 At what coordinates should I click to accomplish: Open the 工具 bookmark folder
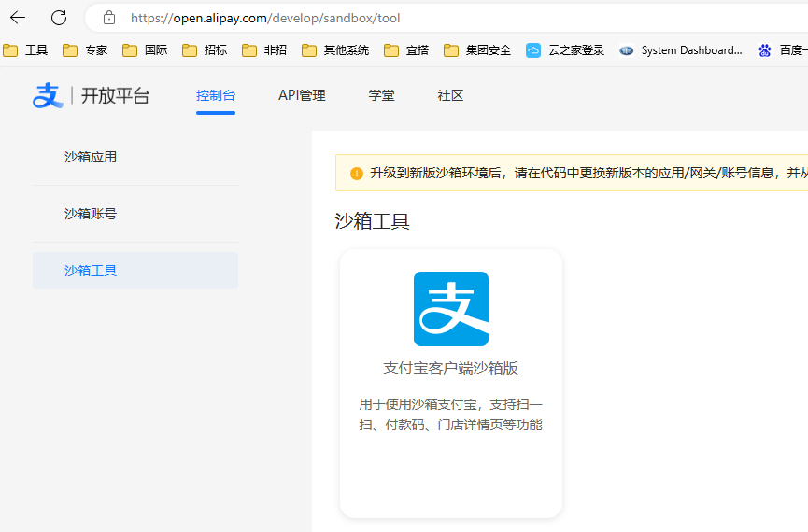26,50
